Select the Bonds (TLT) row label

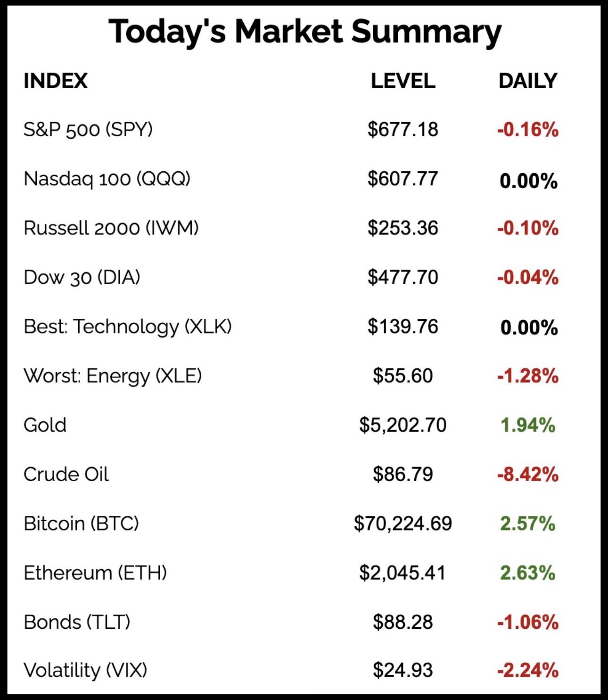(x=77, y=622)
